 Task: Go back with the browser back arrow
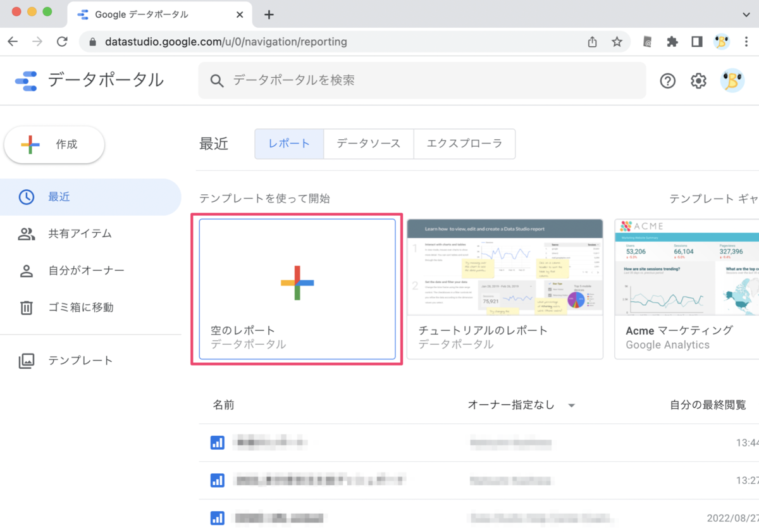pyautogui.click(x=13, y=42)
